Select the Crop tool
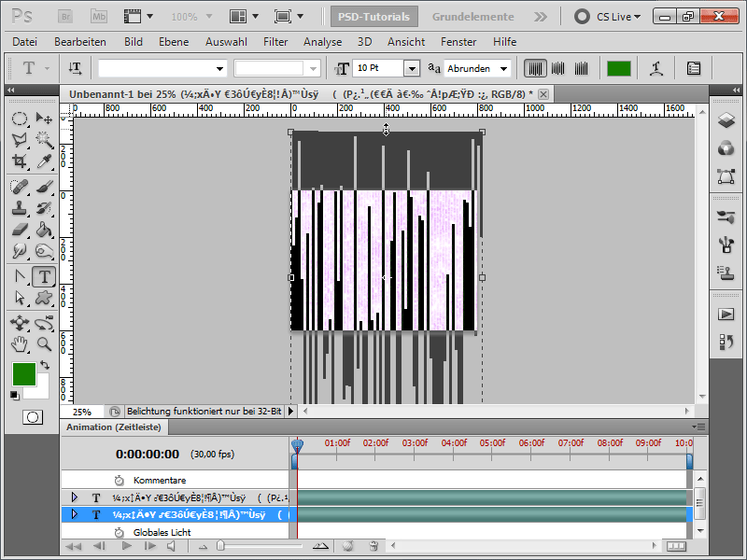This screenshot has width=747, height=560. pyautogui.click(x=19, y=161)
